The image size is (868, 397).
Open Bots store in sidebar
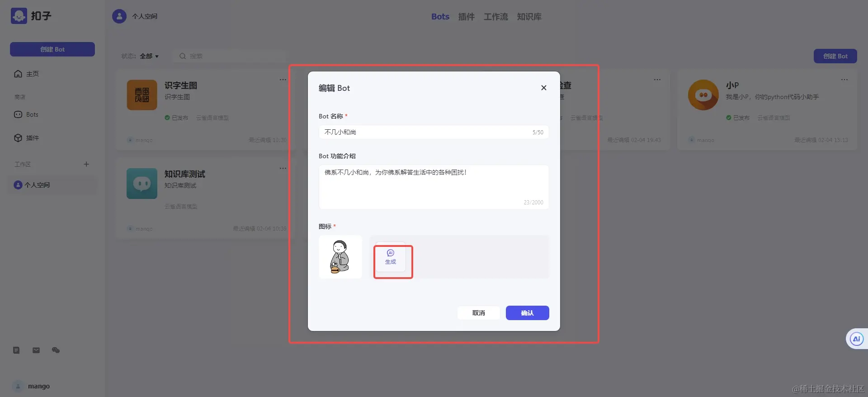pos(26,114)
